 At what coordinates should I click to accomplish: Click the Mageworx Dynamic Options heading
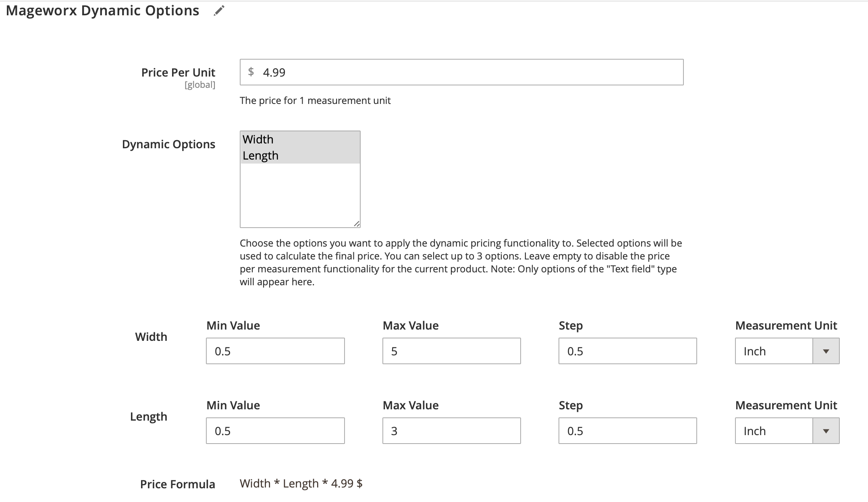point(102,10)
